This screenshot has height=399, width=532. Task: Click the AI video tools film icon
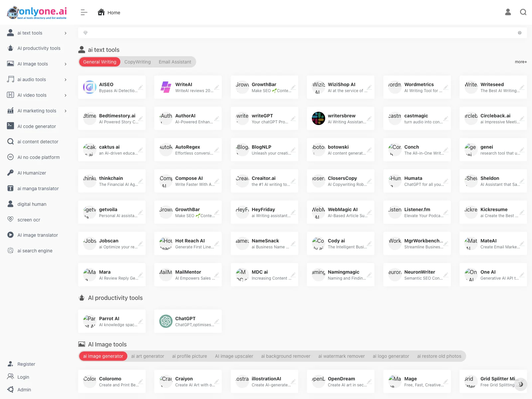pyautogui.click(x=11, y=95)
